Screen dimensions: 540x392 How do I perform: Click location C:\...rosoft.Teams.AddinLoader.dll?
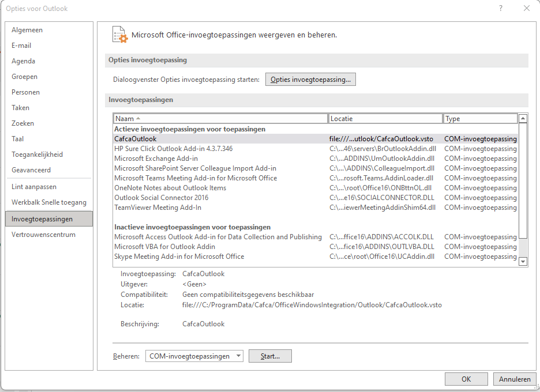(x=381, y=178)
